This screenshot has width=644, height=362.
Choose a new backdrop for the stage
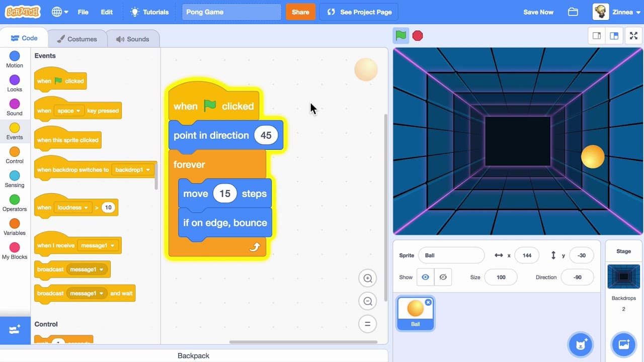623,344
